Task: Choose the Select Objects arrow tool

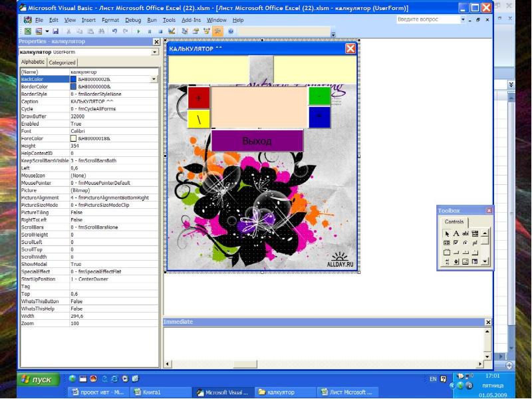Action: [x=447, y=233]
